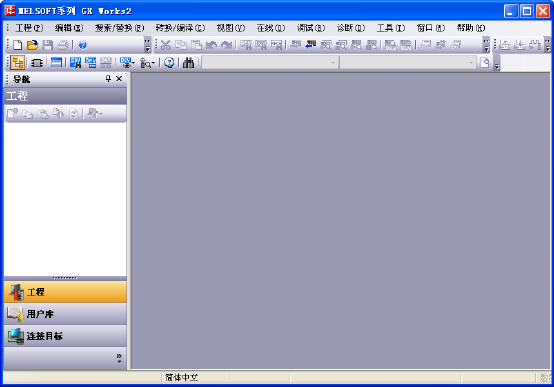The image size is (554, 387).
Task: Open the first empty toolbar combo box
Action: click(269, 63)
